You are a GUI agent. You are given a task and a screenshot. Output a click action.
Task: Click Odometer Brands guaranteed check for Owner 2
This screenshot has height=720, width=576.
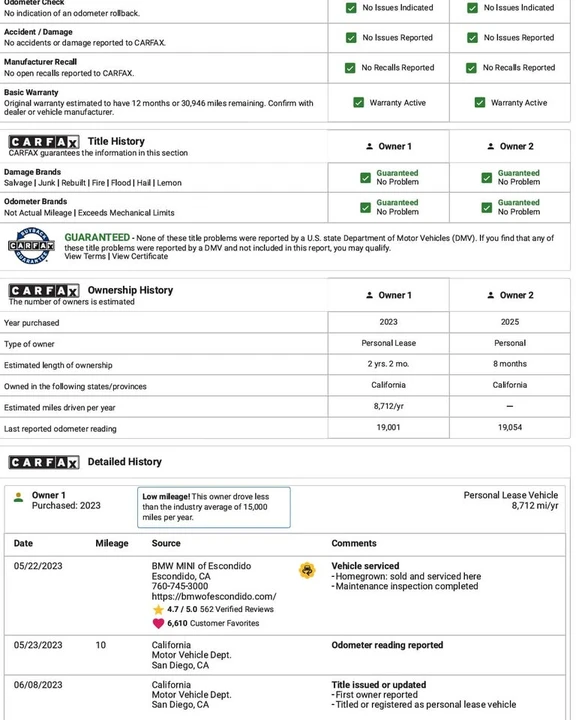click(x=486, y=208)
